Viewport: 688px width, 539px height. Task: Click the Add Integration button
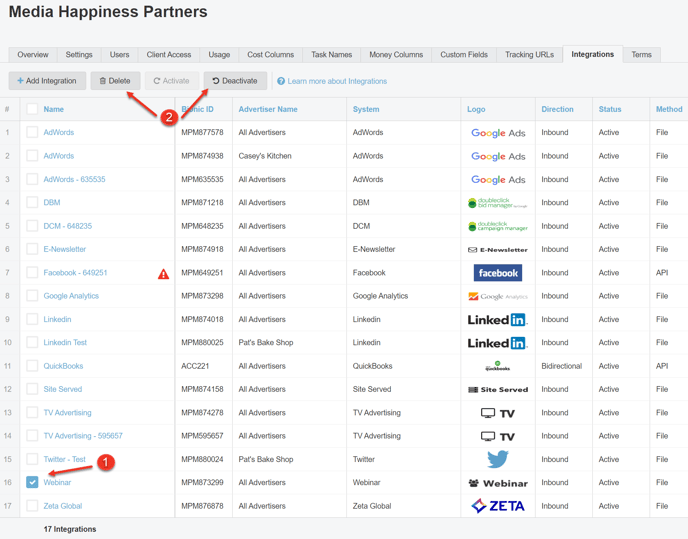tap(47, 81)
